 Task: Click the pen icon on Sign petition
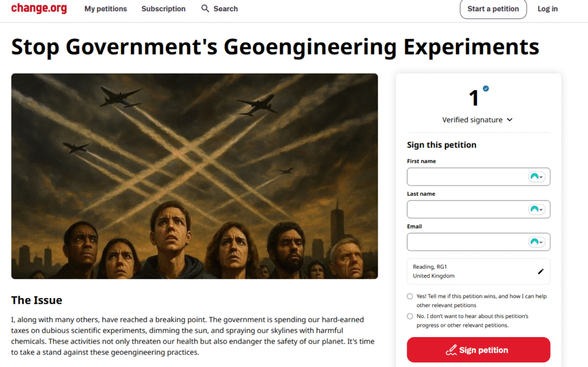coord(451,350)
